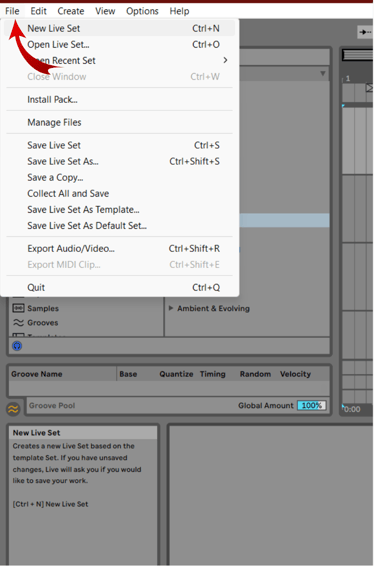Adjust Global Amount 100% field
The height and width of the screenshot is (566, 375).
[x=312, y=405]
